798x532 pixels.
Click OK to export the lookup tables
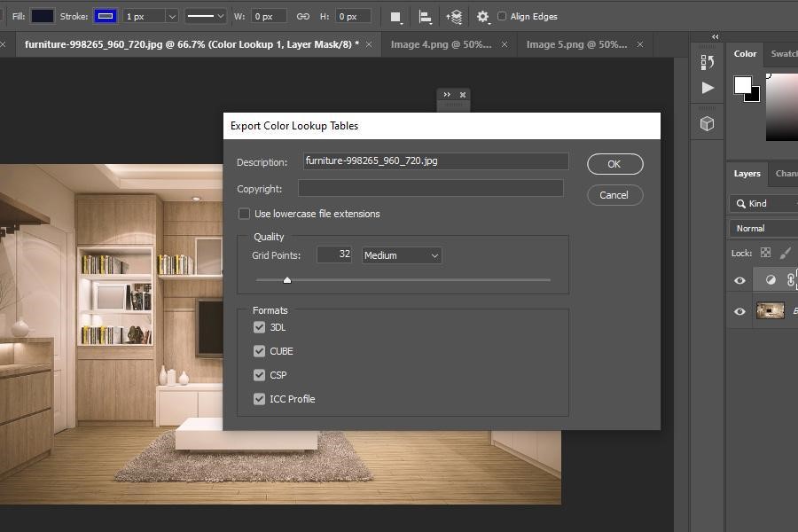(614, 164)
